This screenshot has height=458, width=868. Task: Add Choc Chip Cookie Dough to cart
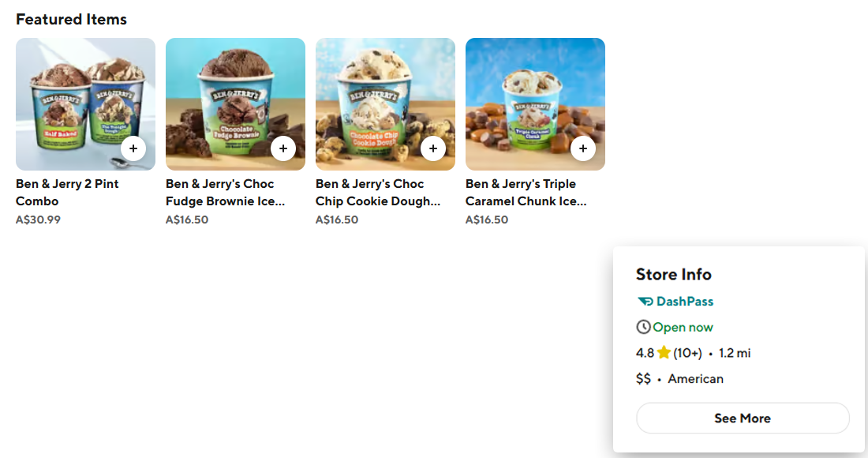tap(433, 148)
